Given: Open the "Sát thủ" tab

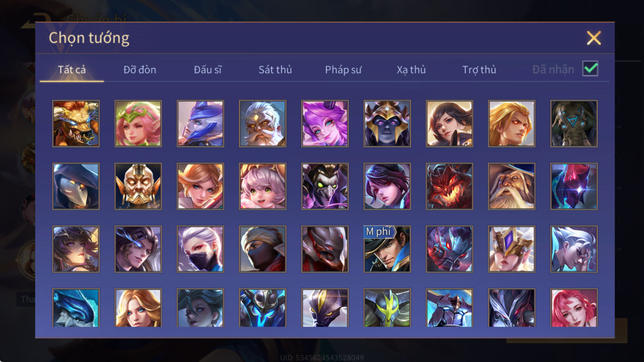Looking at the screenshot, I should 275,70.
